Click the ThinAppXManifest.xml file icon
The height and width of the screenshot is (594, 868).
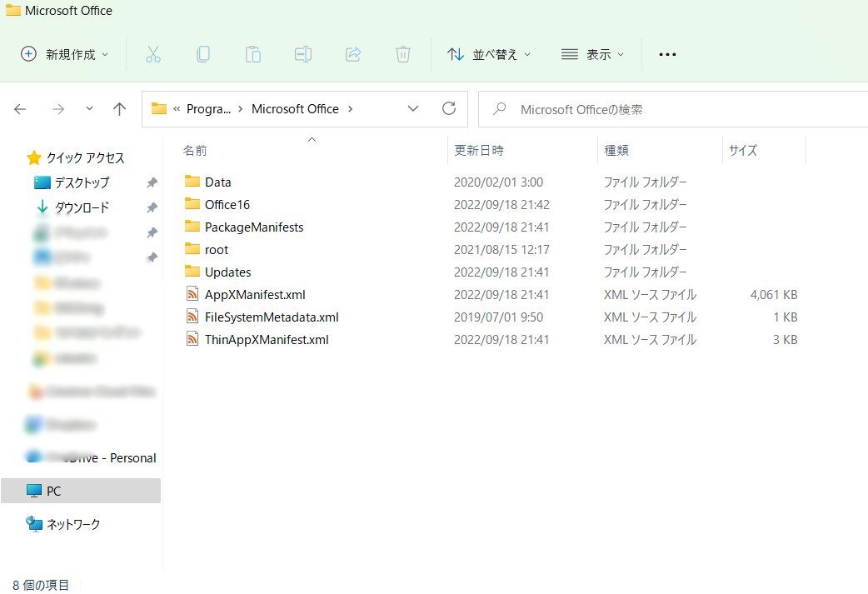point(192,339)
